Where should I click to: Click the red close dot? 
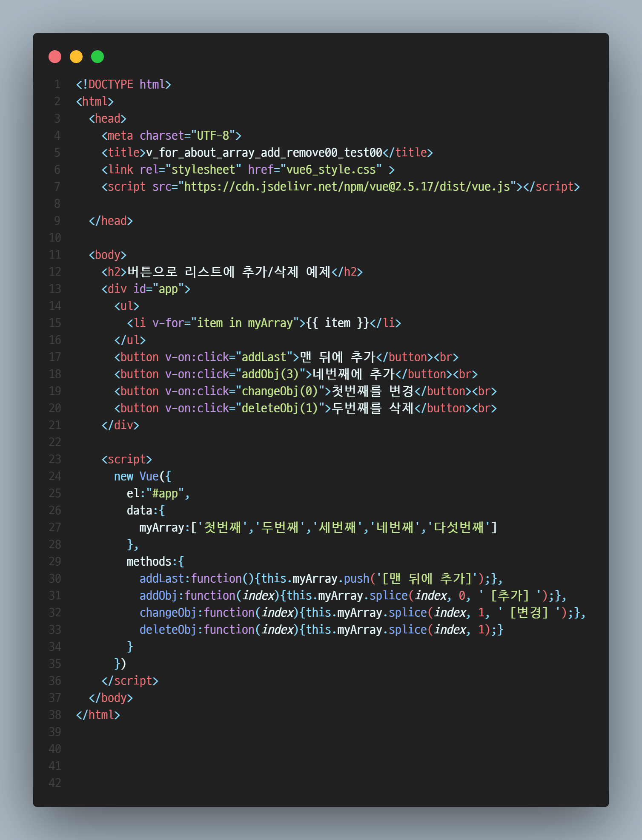[55, 57]
